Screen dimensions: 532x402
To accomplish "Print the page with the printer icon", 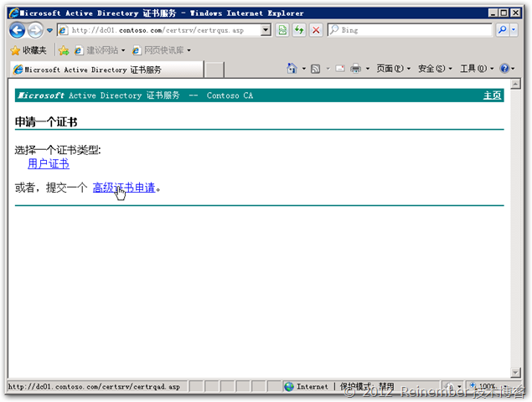I will [x=355, y=69].
